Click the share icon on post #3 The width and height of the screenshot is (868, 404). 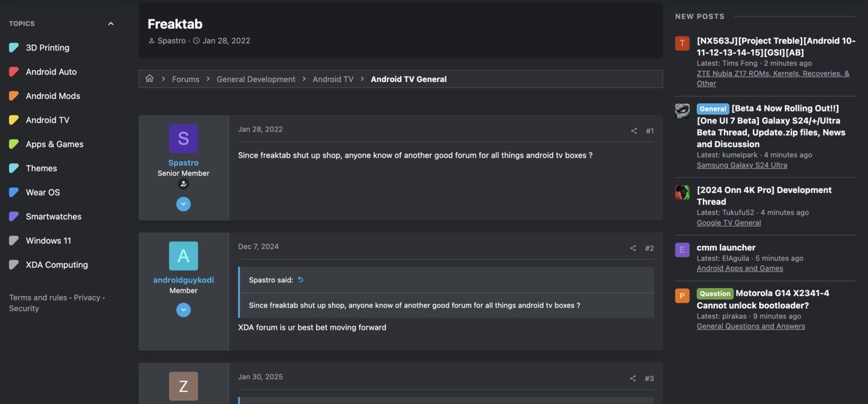(x=633, y=379)
